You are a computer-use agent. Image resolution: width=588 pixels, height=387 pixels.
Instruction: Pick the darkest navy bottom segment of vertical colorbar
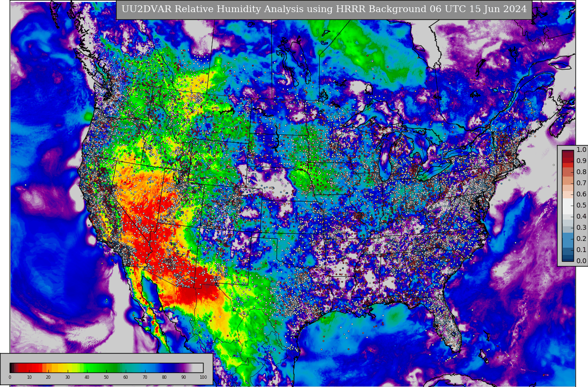pyautogui.click(x=568, y=259)
